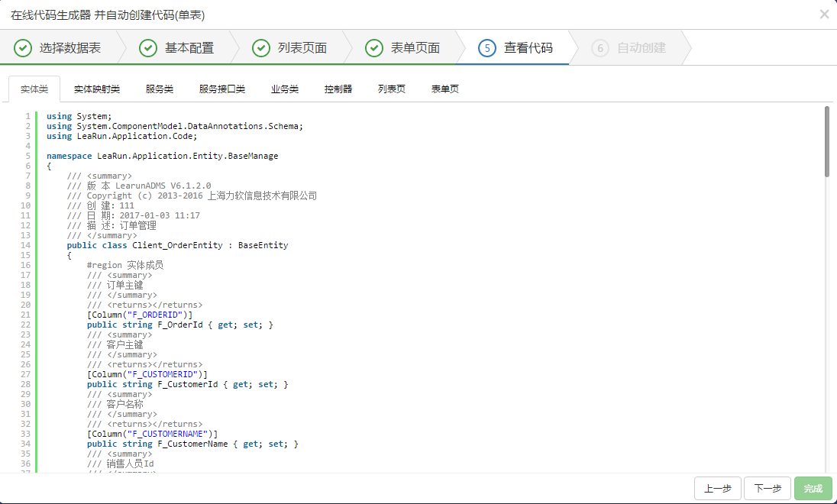Click the Copyright 上海力软信息技术有限公司 comment line
The image size is (837, 504).
point(192,196)
